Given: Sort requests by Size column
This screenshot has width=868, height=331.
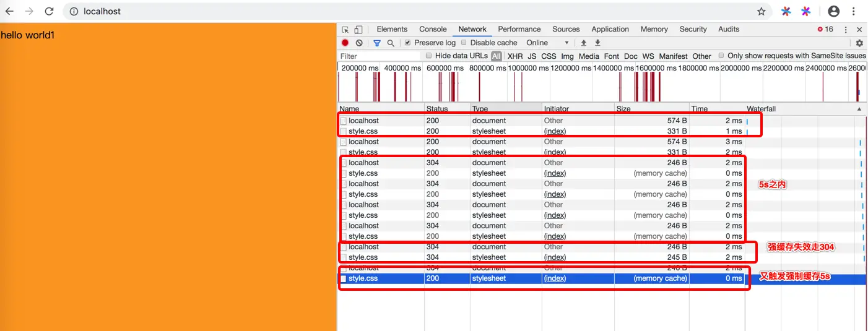Looking at the screenshot, I should 651,109.
